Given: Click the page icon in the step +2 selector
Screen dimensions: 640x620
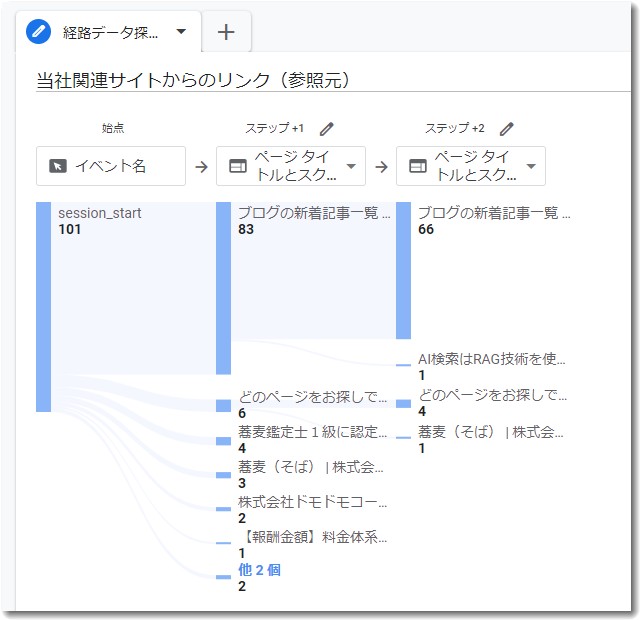Looking at the screenshot, I should [417, 166].
